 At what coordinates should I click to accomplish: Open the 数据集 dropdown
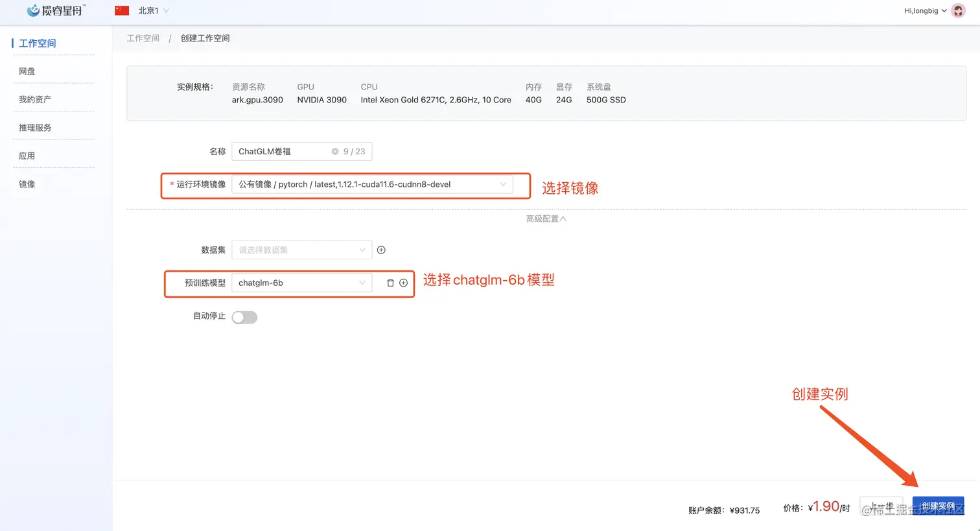(302, 250)
